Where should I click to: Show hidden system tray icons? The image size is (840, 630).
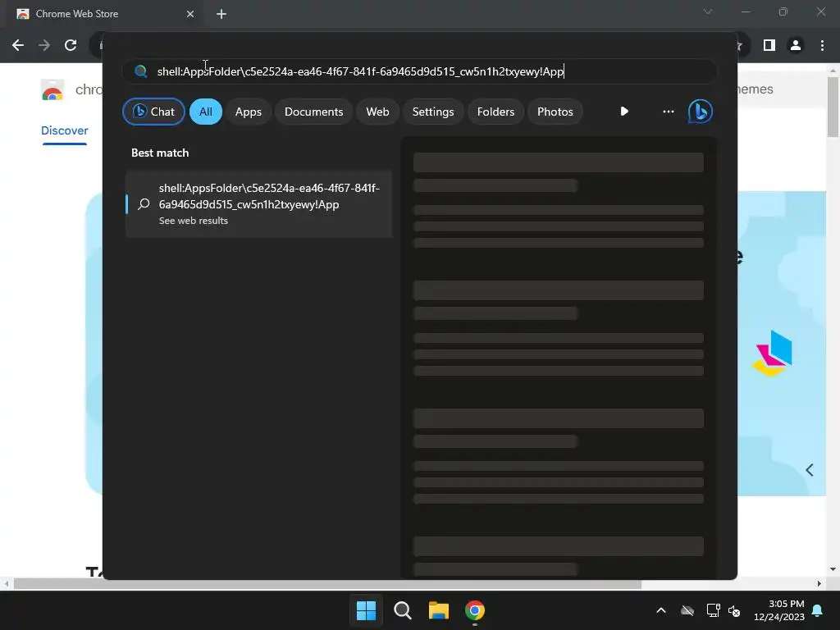pos(661,610)
